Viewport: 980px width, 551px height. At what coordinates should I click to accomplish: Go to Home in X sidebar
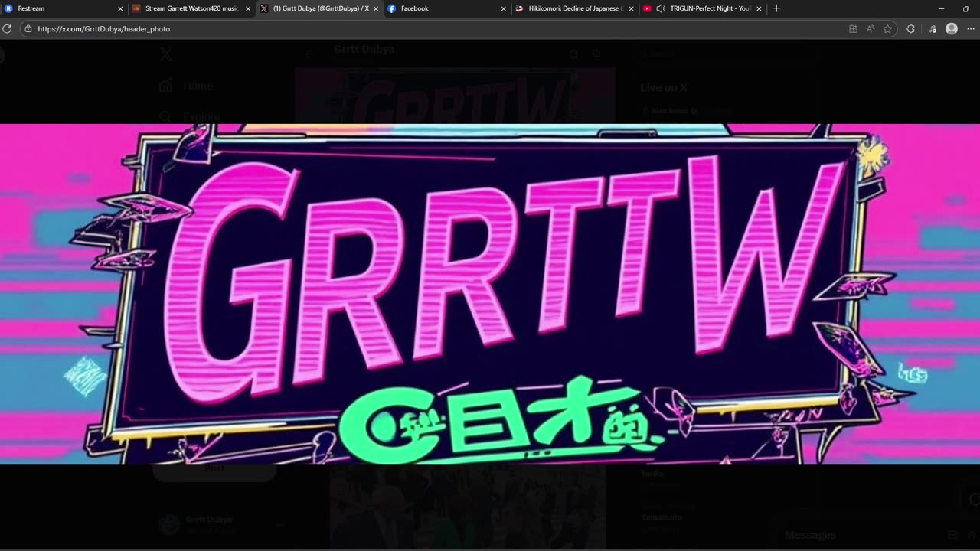pos(186,86)
